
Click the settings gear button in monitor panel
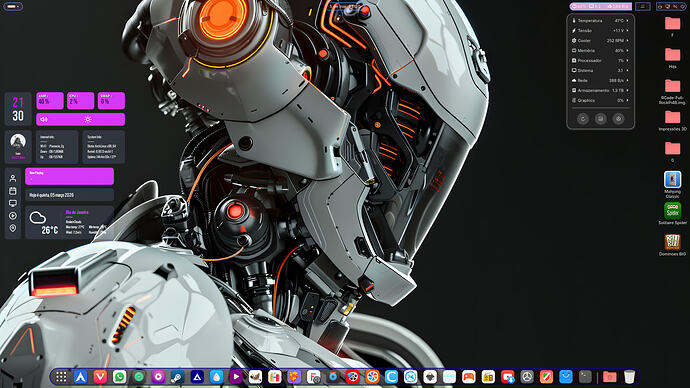tap(618, 119)
